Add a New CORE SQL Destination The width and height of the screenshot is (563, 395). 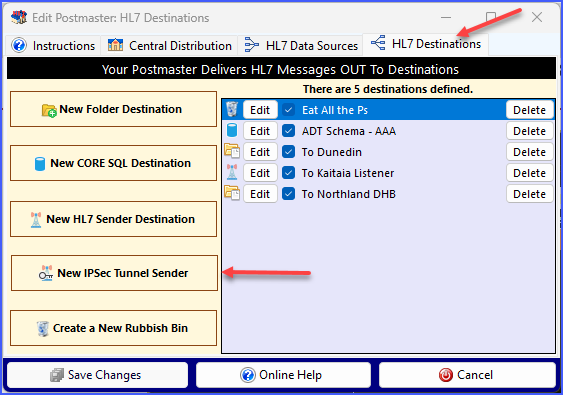(x=113, y=163)
